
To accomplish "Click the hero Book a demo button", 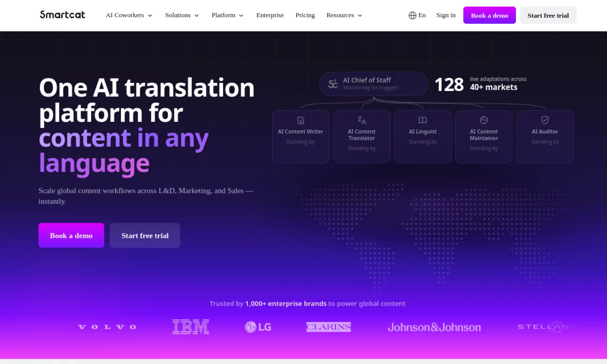I will [x=71, y=235].
